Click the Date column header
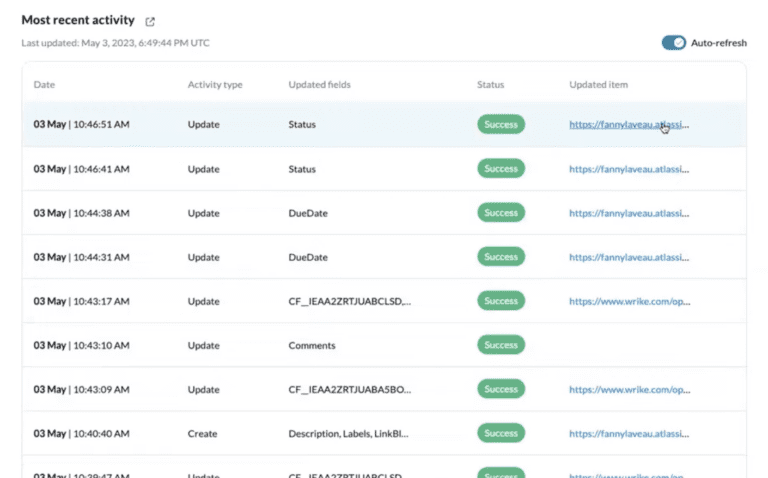The height and width of the screenshot is (478, 768). (x=44, y=84)
